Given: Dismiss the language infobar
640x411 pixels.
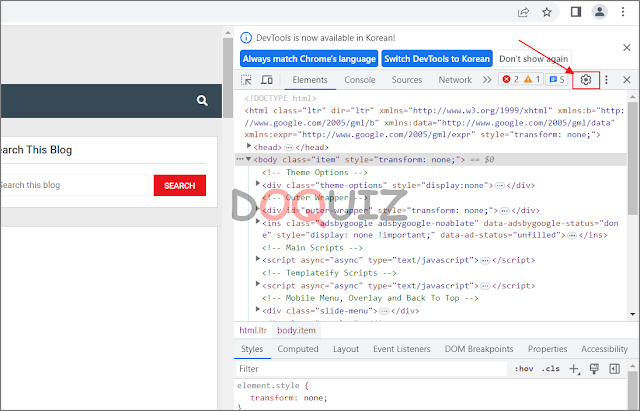Looking at the screenshot, I should pos(627,48).
